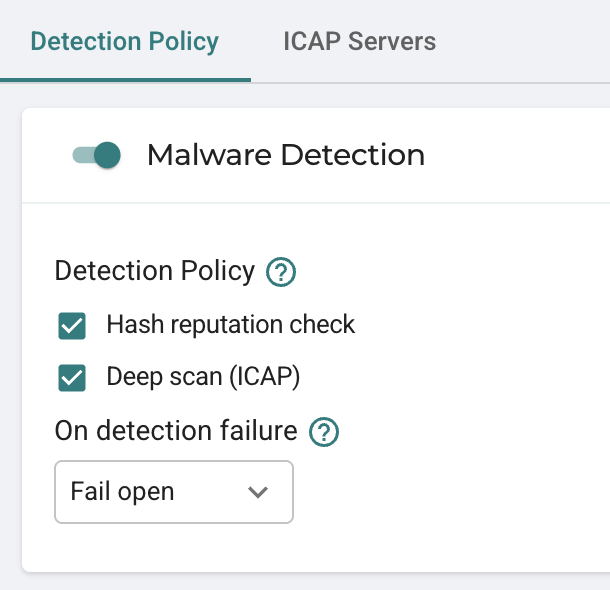
Task: Click the Malware Detection toggle knob
Action: (x=107, y=155)
